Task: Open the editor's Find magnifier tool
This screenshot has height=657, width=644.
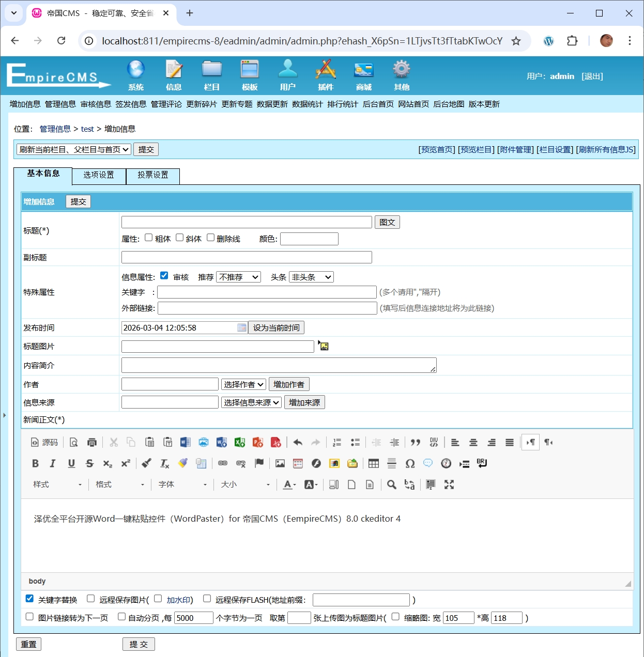Action: pos(392,484)
